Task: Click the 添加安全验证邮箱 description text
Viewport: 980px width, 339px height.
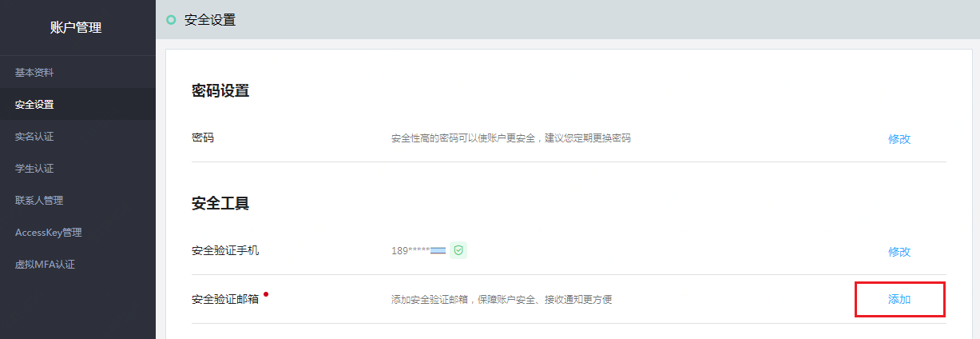Action: click(502, 300)
